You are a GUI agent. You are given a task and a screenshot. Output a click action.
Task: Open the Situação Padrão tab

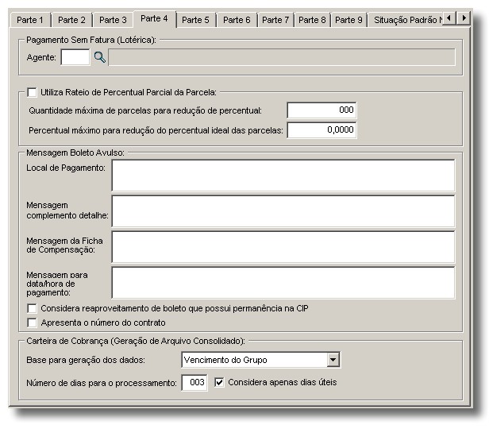406,20
